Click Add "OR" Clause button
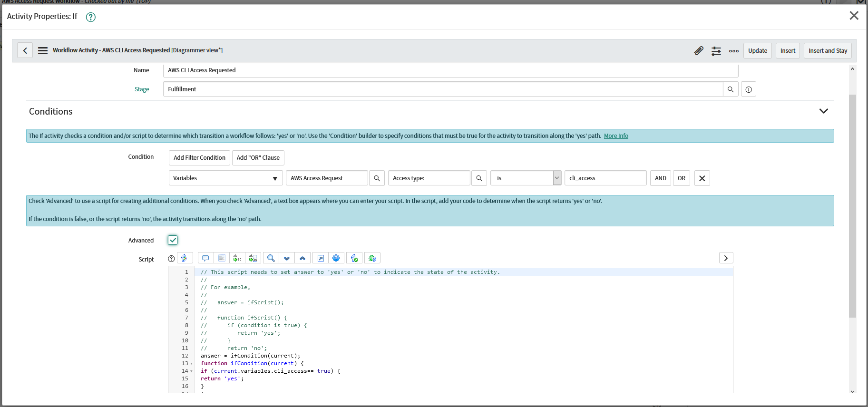This screenshot has height=407, width=868. (x=258, y=158)
